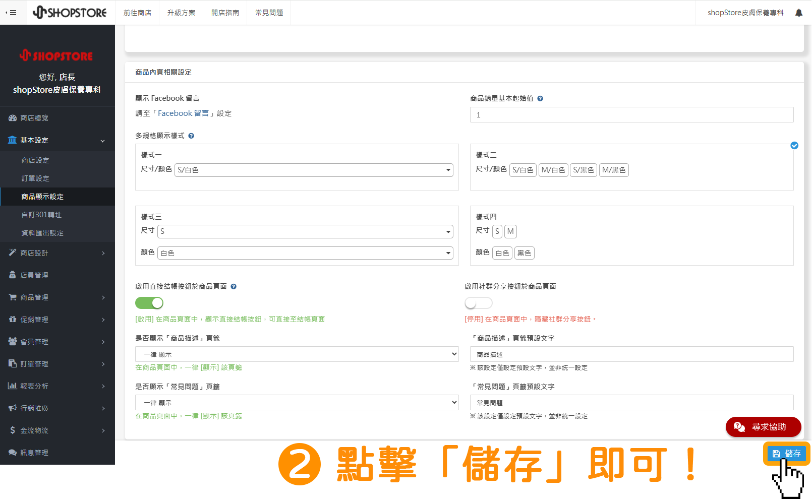Click the 促銷管理 promotions icon

13,319
